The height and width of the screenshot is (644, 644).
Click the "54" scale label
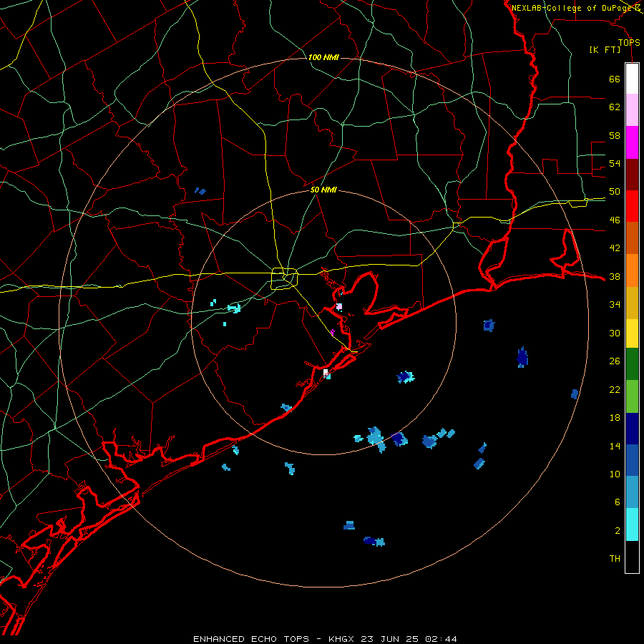tap(615, 163)
